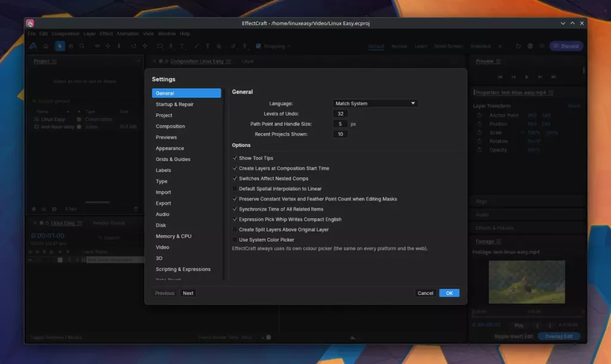This screenshot has width=611, height=364.
Task: Select the Pen tool in the toolbar
Action: tap(171, 46)
